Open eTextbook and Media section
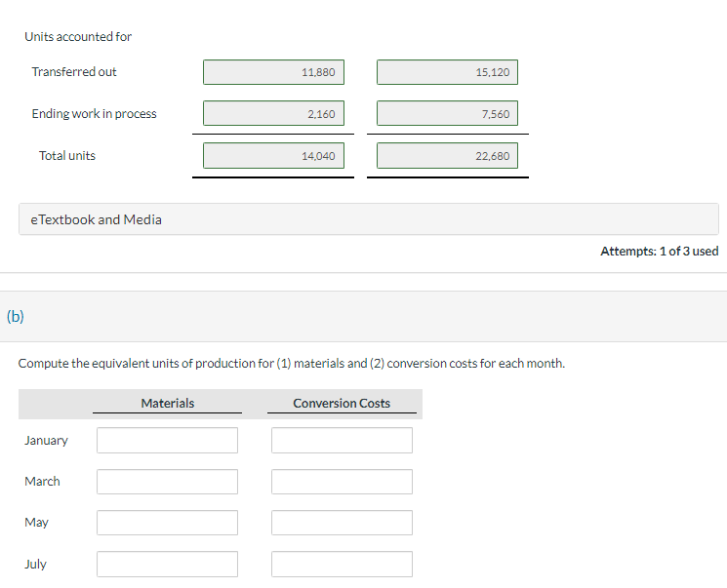 coord(369,219)
